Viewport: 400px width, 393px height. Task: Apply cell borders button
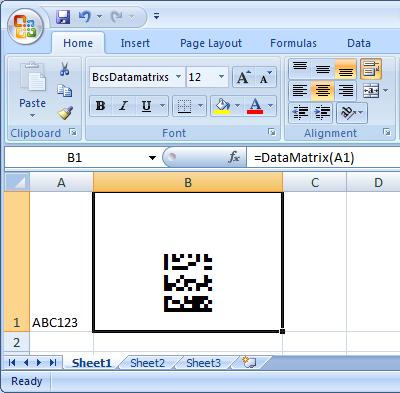pos(184,106)
